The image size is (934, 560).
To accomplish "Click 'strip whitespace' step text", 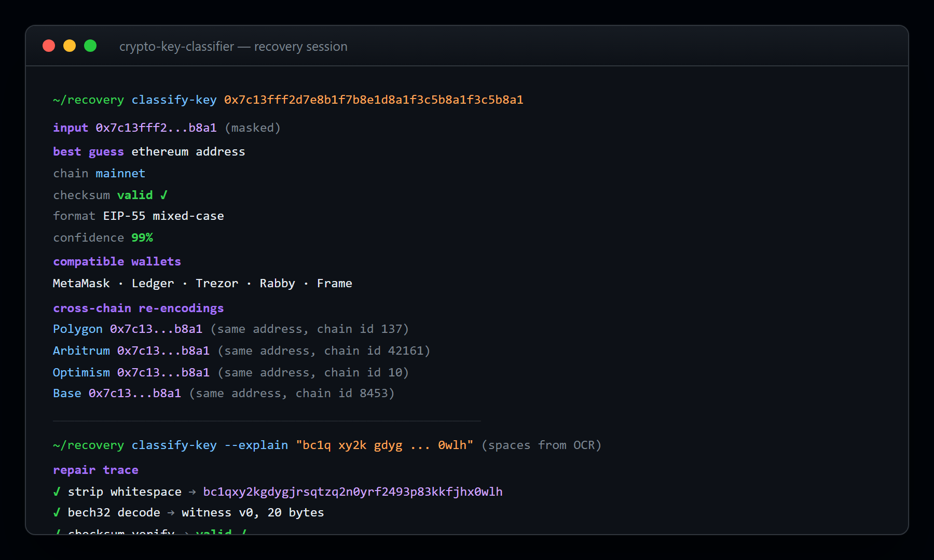I will [125, 492].
